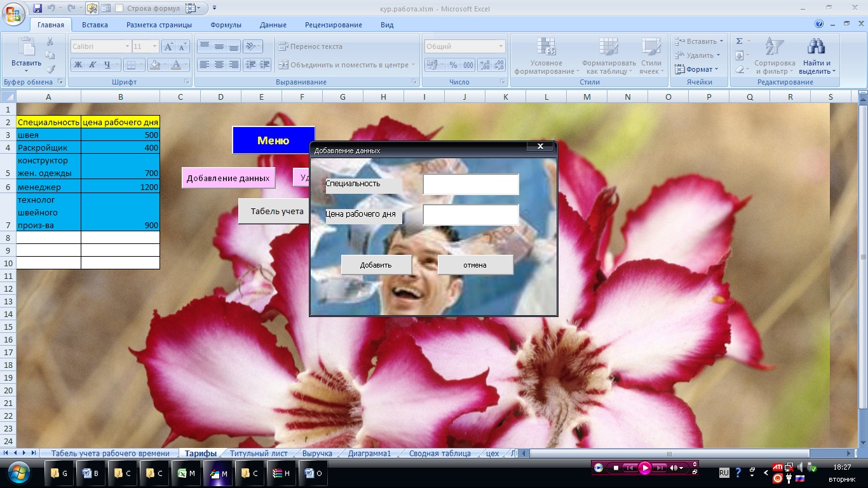Select cell containing менеджер
The height and width of the screenshot is (488, 868).
[x=49, y=187]
